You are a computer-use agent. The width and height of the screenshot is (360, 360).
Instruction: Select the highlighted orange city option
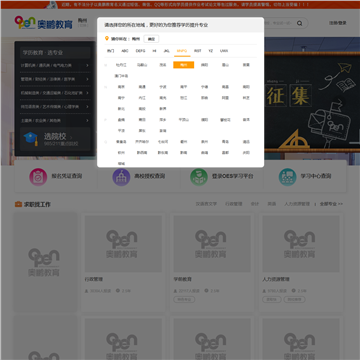point(184,65)
